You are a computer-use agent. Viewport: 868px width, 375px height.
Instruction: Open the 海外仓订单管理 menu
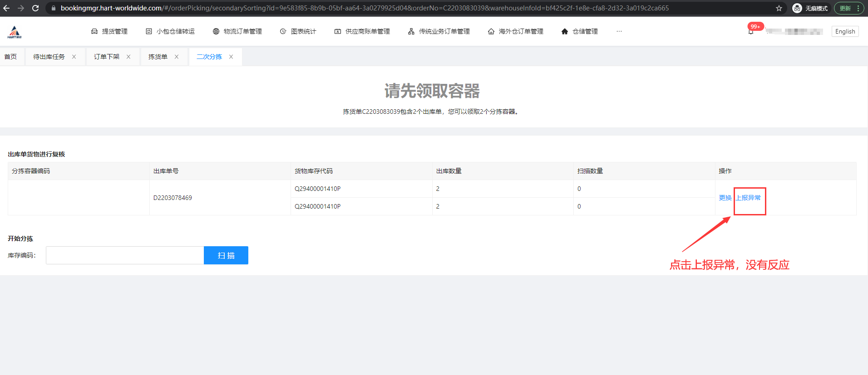click(516, 31)
